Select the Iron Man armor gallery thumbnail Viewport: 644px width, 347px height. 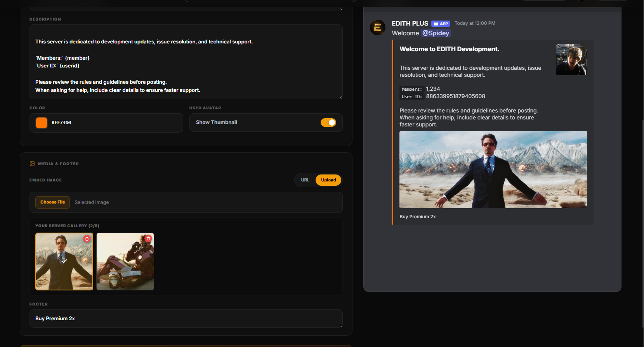pyautogui.click(x=125, y=262)
